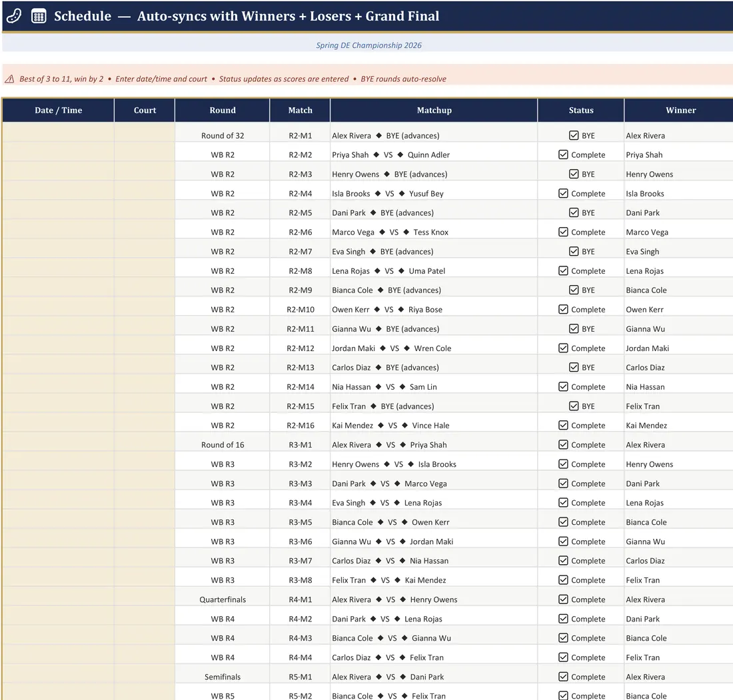Select the Match column header

pyautogui.click(x=300, y=111)
